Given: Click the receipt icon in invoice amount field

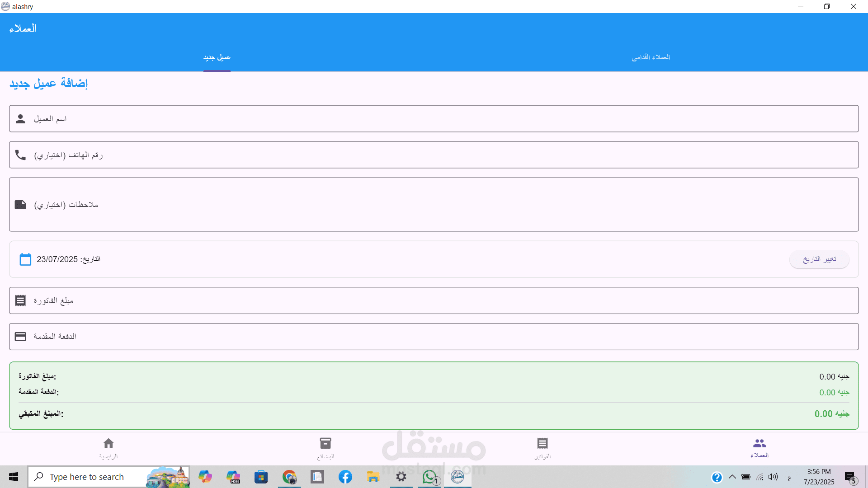Looking at the screenshot, I should (x=20, y=300).
